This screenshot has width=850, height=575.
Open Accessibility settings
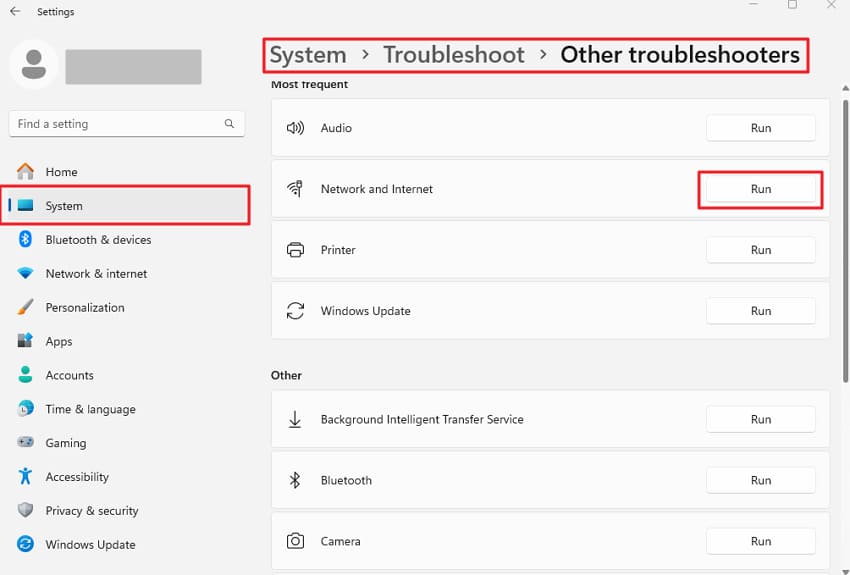point(126,477)
